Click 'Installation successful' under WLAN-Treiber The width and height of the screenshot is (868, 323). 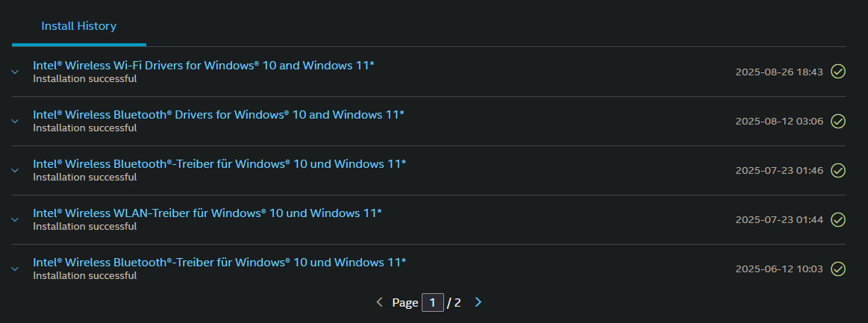(x=84, y=226)
